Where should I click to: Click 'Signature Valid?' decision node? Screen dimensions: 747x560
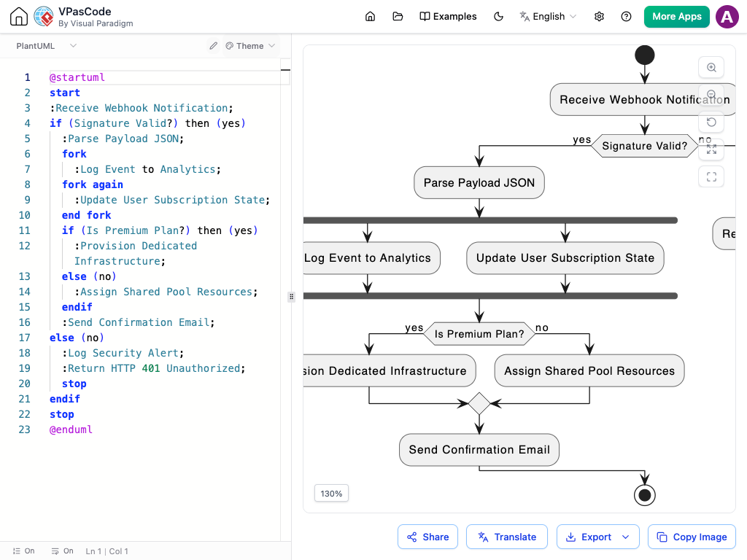coord(645,146)
